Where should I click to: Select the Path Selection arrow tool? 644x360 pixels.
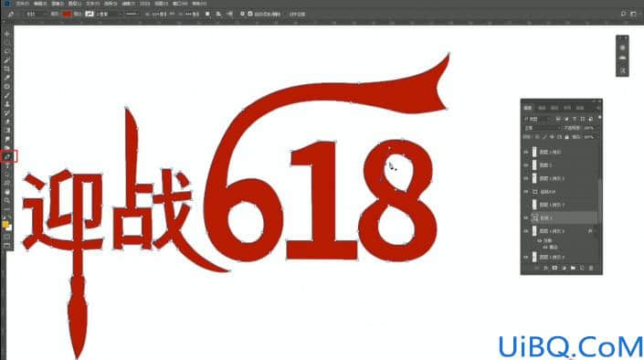coord(7,175)
